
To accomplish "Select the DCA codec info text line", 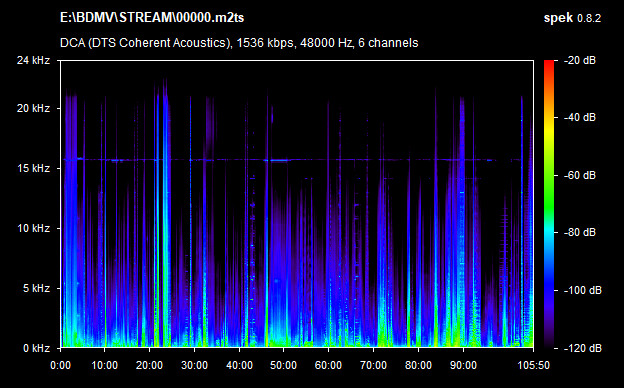I will pyautogui.click(x=239, y=43).
